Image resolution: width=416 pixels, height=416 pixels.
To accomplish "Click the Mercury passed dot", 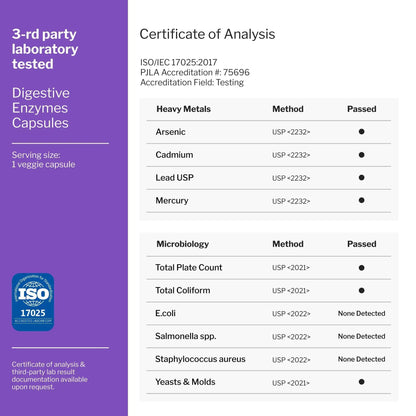I will click(x=361, y=200).
